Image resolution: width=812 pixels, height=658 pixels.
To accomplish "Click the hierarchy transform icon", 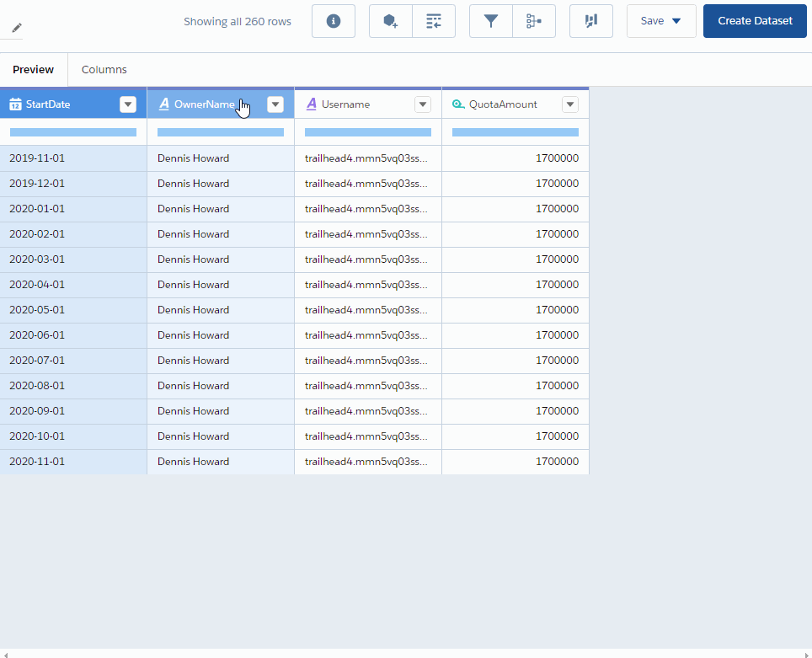I will 534,21.
